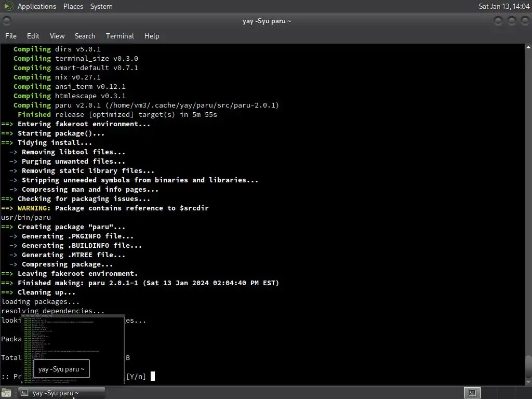Click the 'Compiling terminal_size v0.3.0' line
Image resolution: width=532 pixels, height=399 pixels.
click(76, 58)
